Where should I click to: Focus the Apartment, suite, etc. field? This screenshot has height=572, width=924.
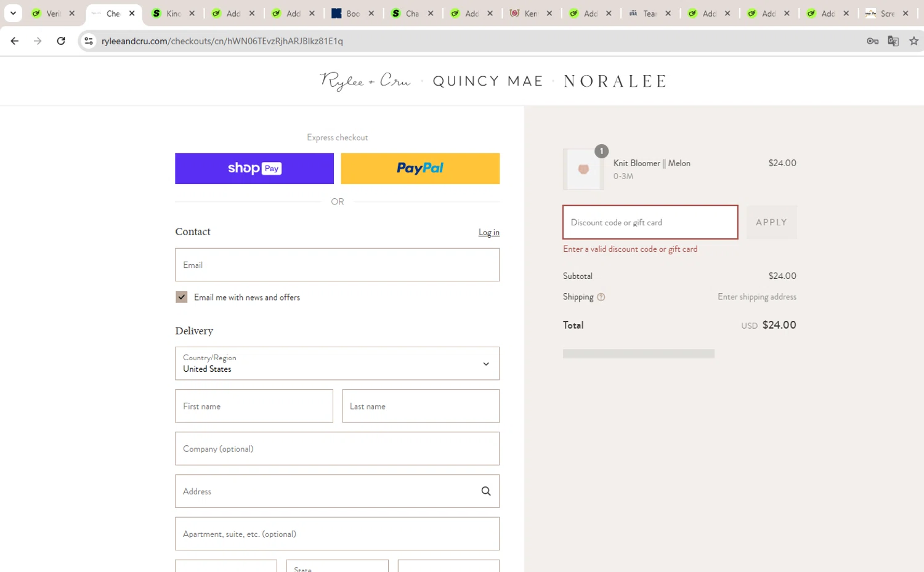click(337, 533)
